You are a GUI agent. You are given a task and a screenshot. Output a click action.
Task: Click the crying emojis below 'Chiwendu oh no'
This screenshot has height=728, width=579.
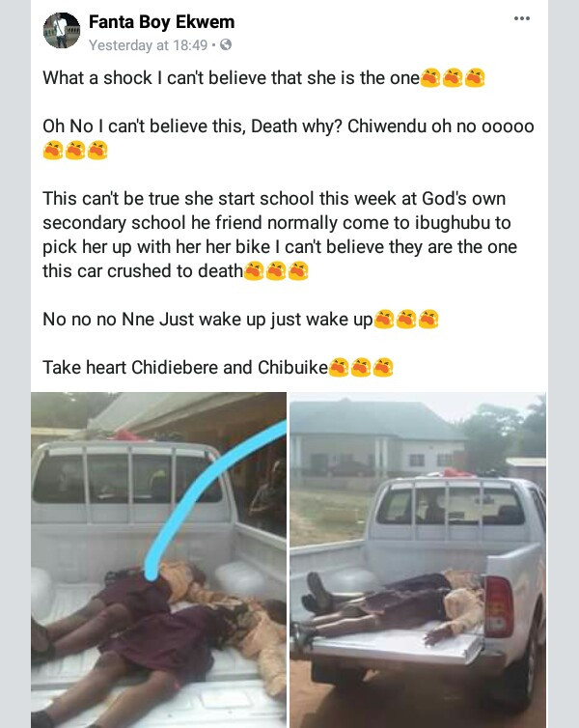coord(75,150)
